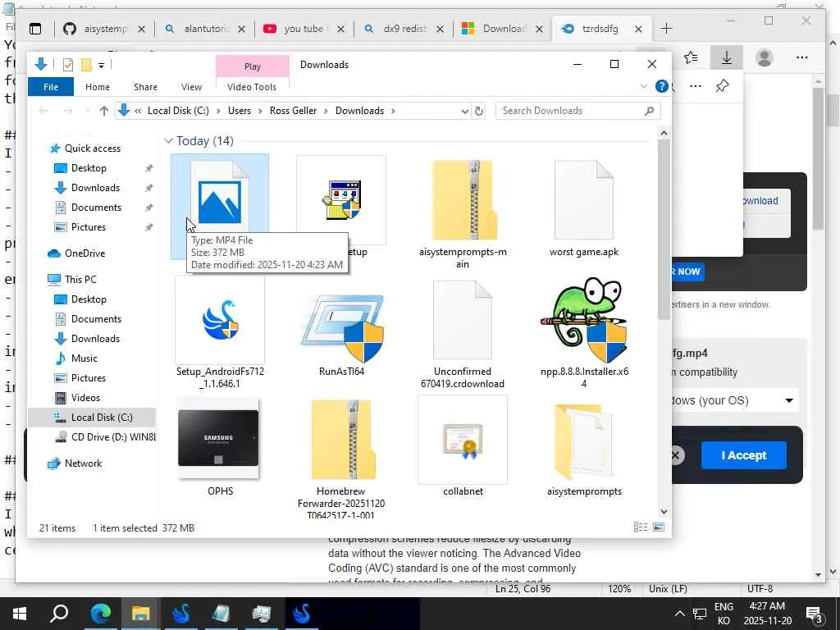Open CD Drive (D:) in navigation pane
This screenshot has width=840, height=630.
[105, 437]
